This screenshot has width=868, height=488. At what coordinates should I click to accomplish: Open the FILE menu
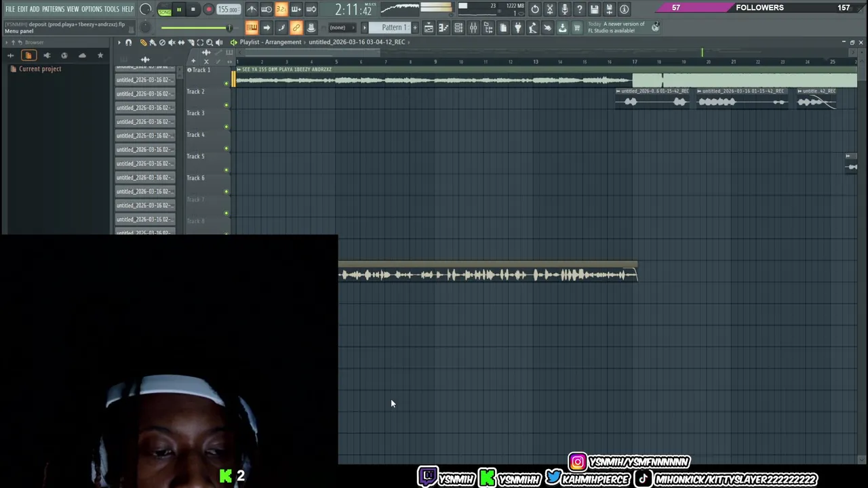10,9
